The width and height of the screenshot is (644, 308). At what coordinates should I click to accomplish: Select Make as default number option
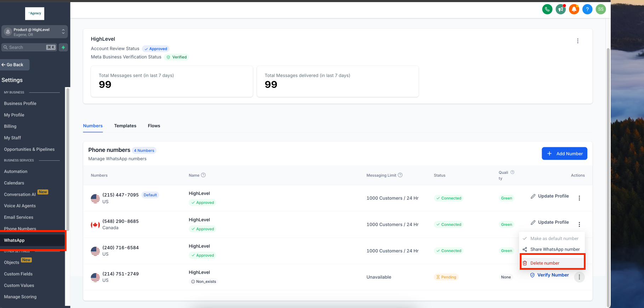552,239
